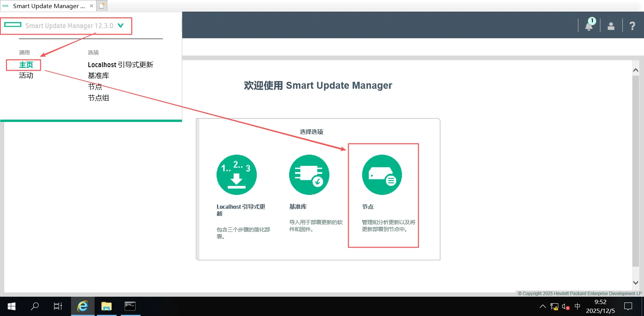Viewport: 644px width, 316px height.
Task: Open the notifications bell with badge 1
Action: click(590, 25)
